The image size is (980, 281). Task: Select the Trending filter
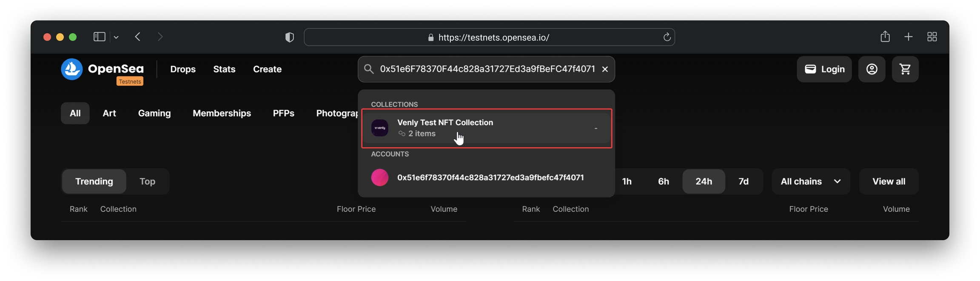pyautogui.click(x=94, y=181)
